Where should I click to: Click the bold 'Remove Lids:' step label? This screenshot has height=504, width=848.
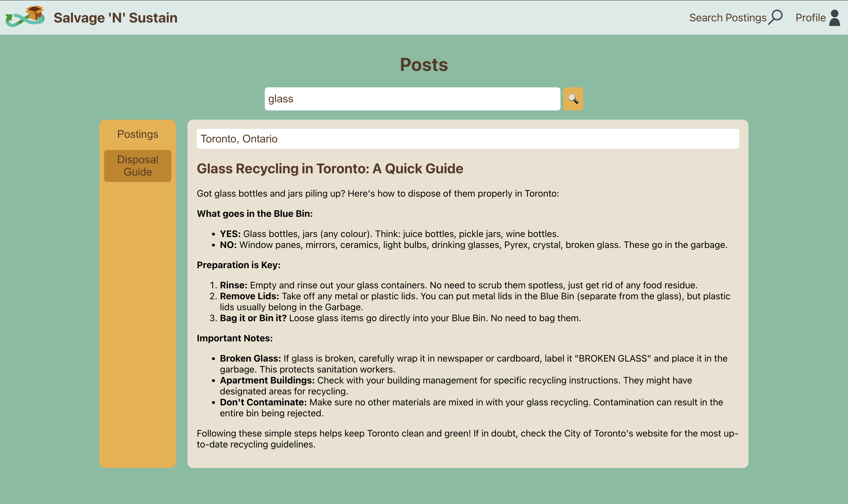[249, 296]
